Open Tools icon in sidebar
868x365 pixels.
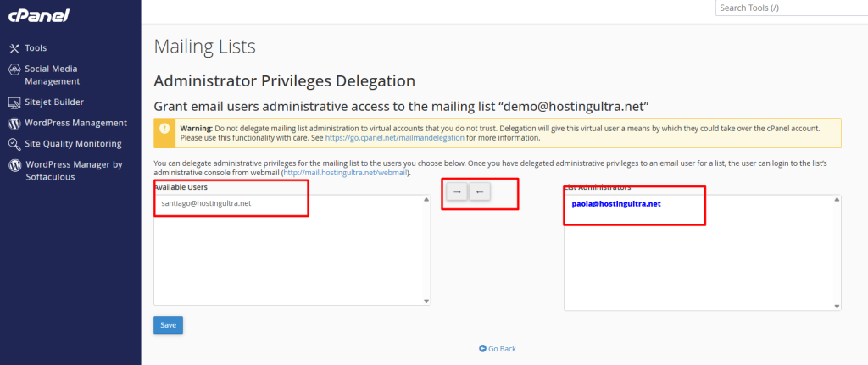coord(14,48)
